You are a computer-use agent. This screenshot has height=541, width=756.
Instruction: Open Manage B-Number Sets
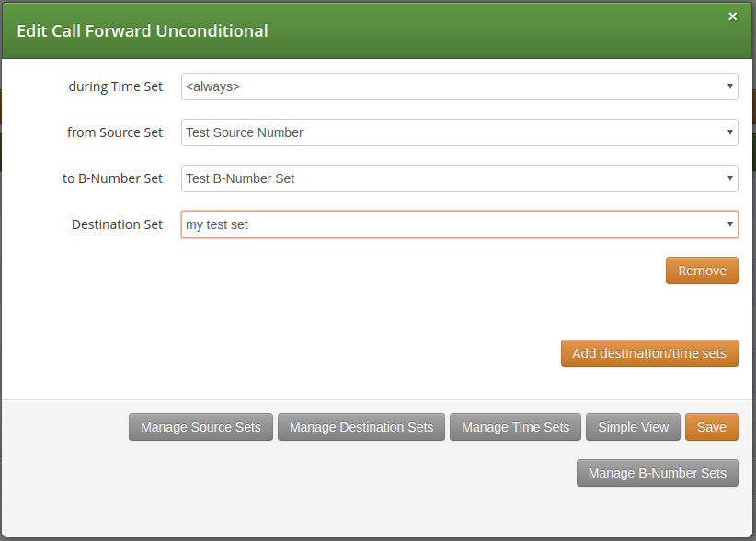click(657, 472)
